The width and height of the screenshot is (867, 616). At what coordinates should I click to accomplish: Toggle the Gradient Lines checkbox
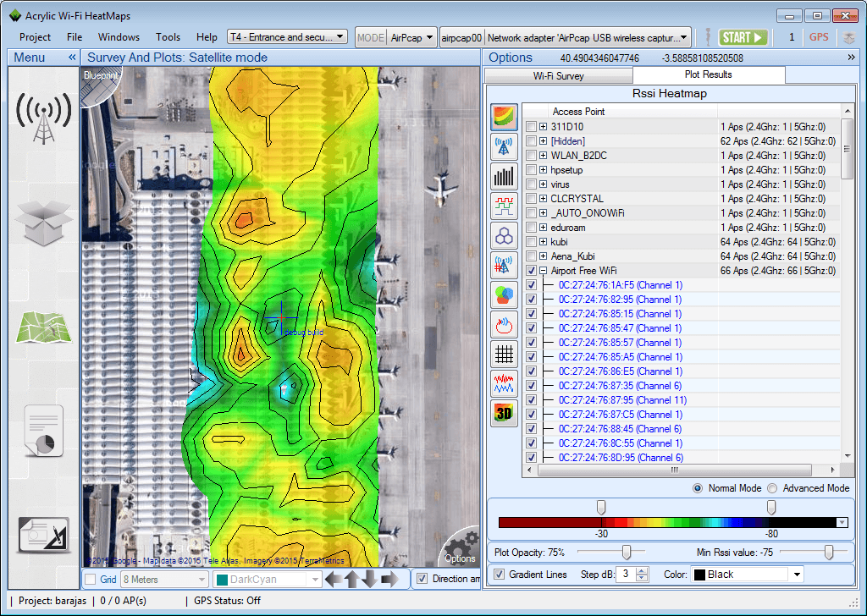pos(499,574)
